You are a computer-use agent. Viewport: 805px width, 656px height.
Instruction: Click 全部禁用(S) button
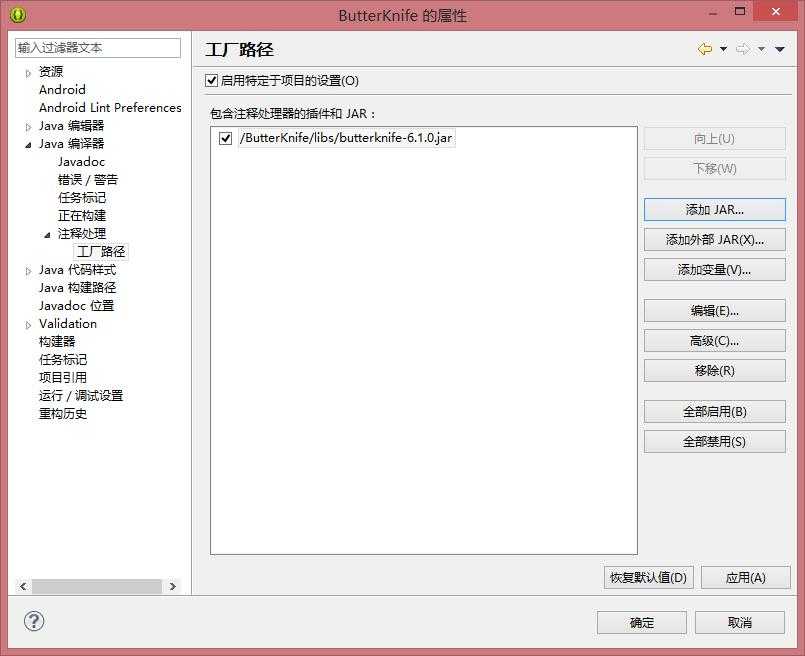click(x=715, y=441)
